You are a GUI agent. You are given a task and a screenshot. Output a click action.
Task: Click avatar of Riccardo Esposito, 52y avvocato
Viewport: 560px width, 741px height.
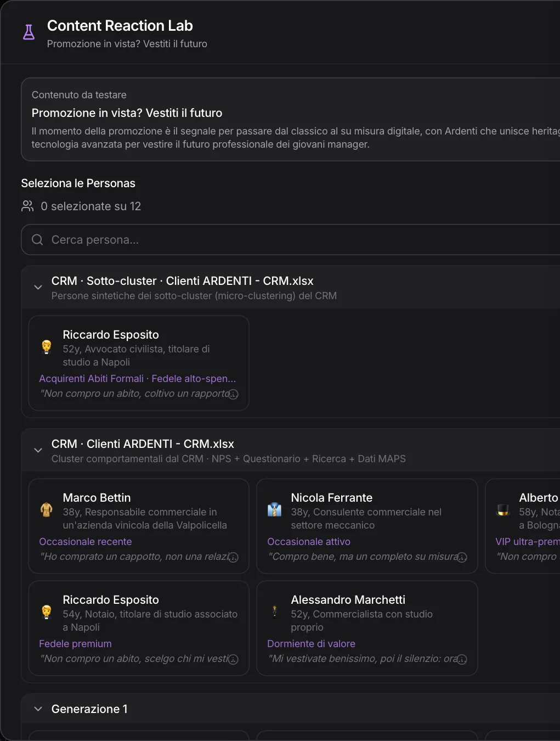click(x=47, y=347)
